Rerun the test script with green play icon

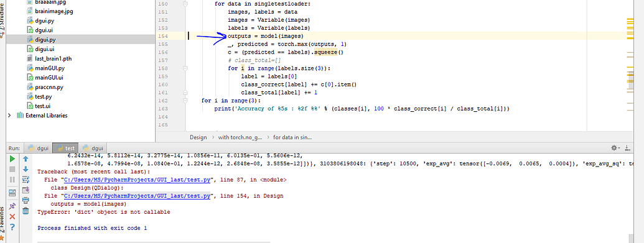click(12, 158)
